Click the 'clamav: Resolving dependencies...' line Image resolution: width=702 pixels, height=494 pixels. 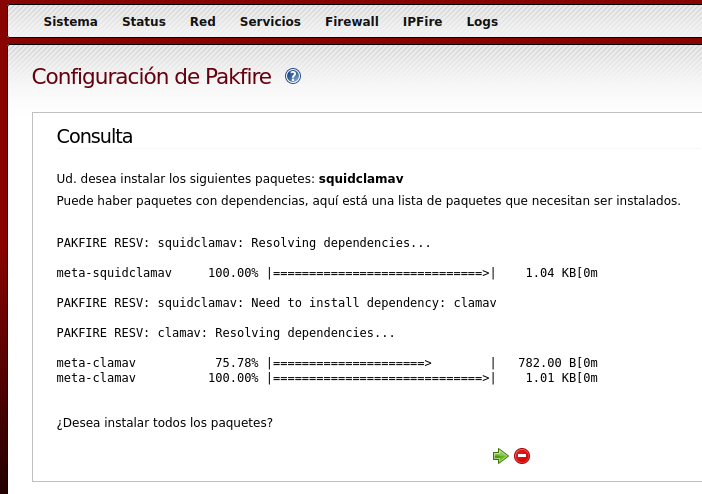226,333
